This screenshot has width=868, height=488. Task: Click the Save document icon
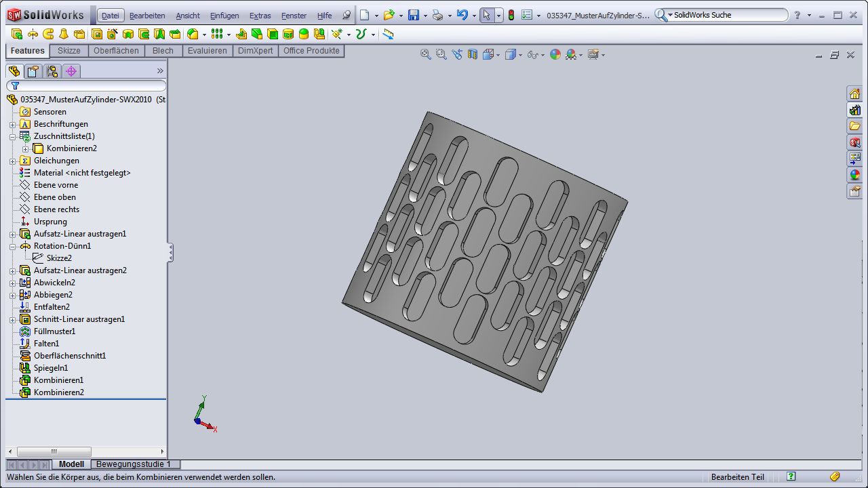click(413, 15)
